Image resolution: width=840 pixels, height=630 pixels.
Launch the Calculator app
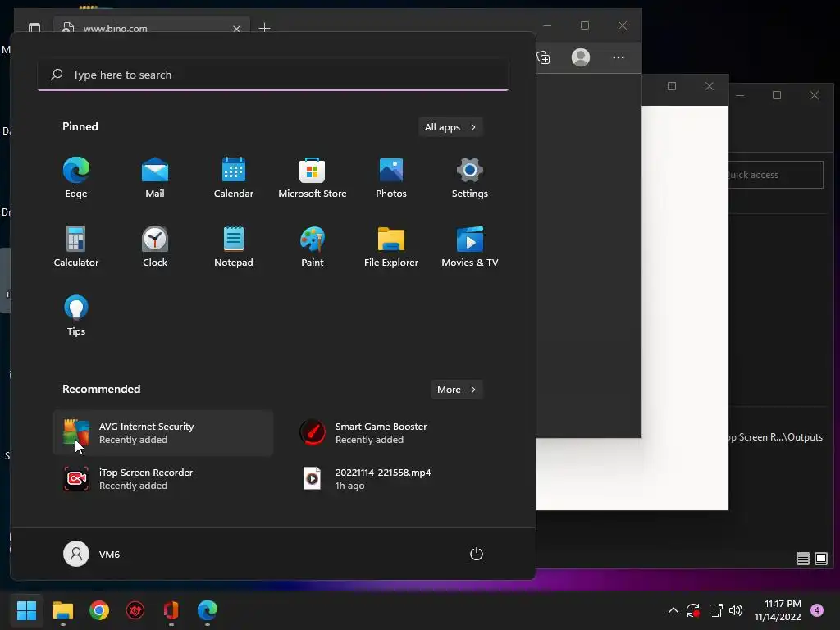(76, 246)
